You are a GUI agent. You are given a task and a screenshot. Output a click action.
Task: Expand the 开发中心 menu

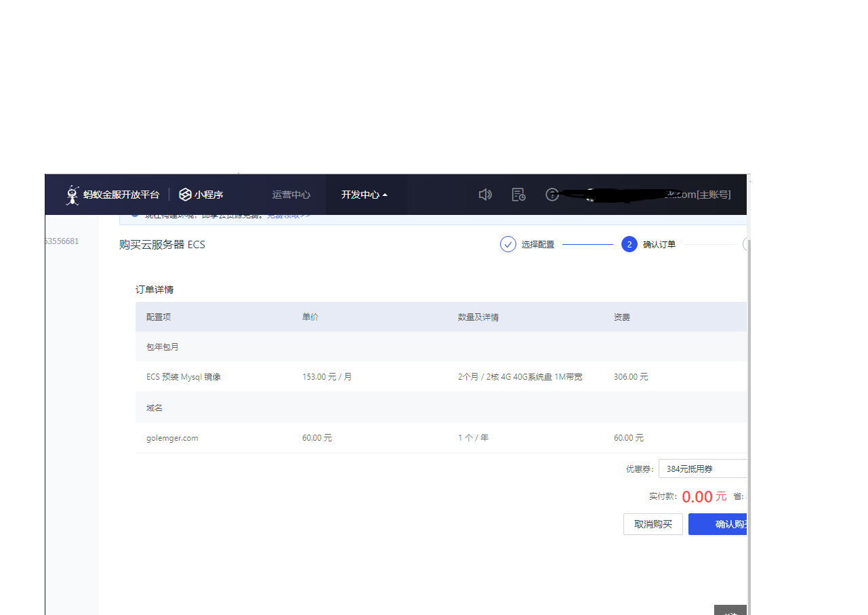(365, 195)
